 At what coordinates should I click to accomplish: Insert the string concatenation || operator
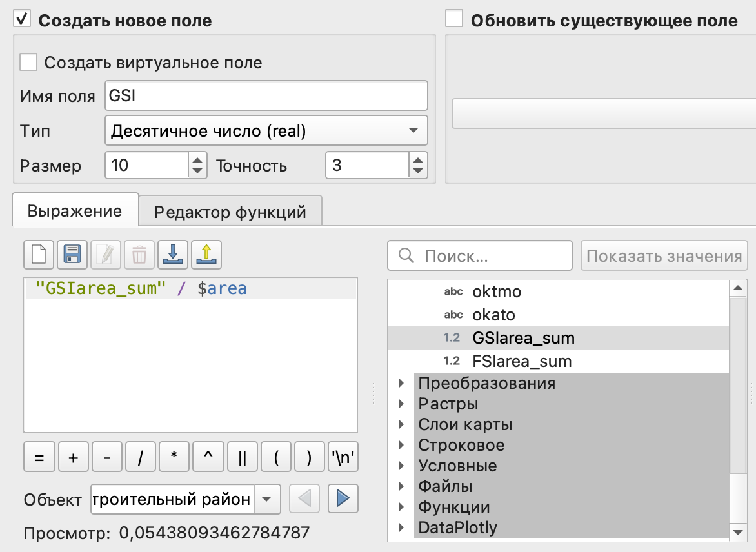[x=242, y=458]
